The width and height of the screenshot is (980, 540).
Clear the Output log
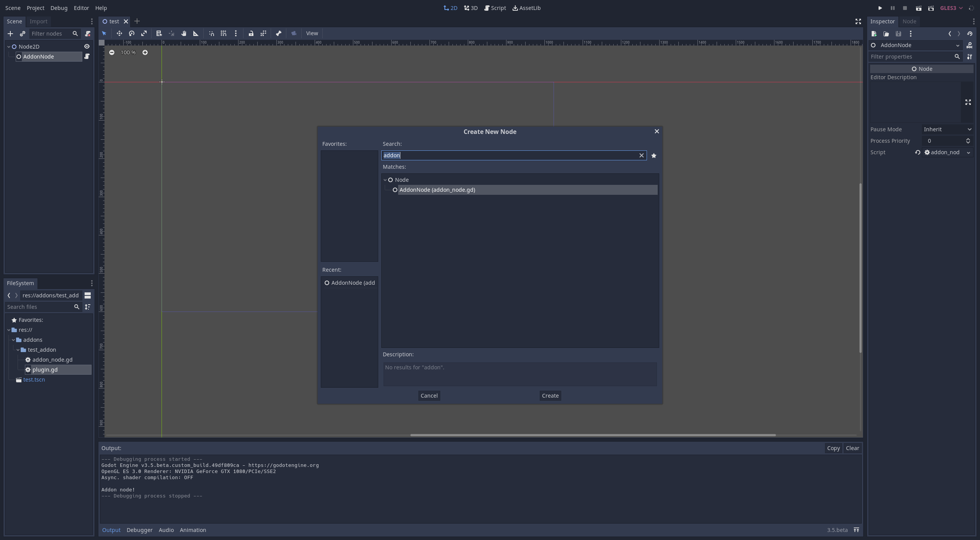[x=853, y=448]
